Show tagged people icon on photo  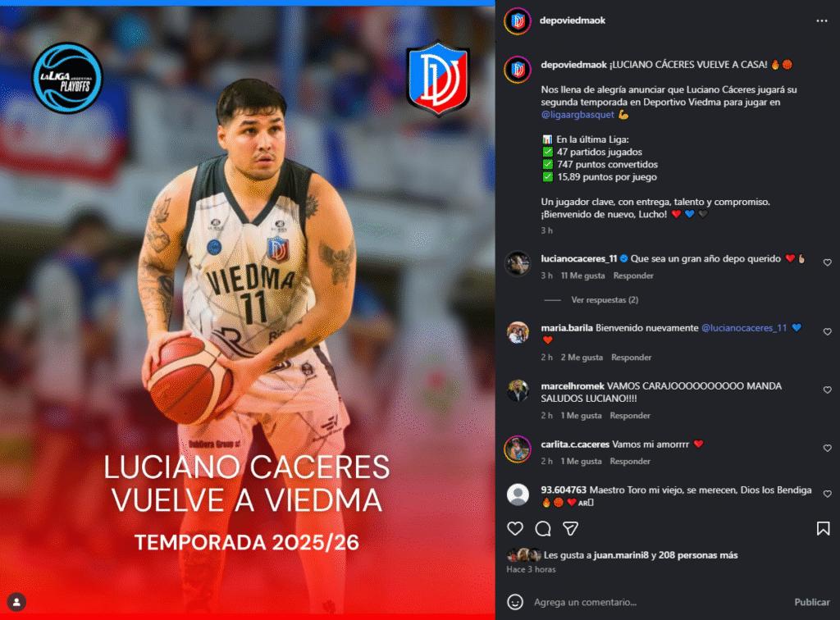point(16,602)
